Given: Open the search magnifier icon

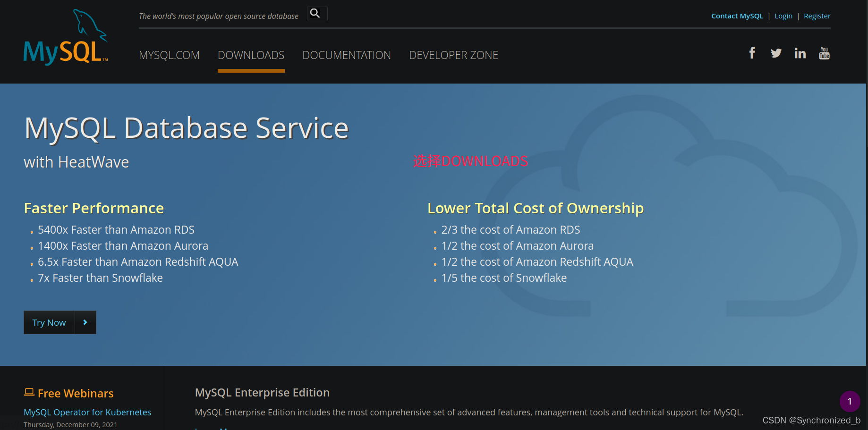Looking at the screenshot, I should point(315,13).
